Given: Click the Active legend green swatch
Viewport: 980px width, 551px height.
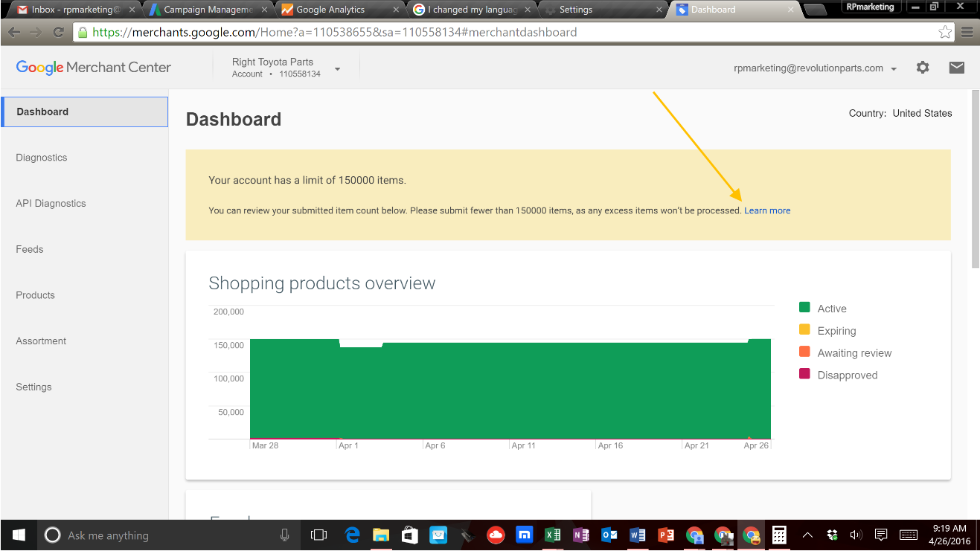Looking at the screenshot, I should (x=804, y=308).
